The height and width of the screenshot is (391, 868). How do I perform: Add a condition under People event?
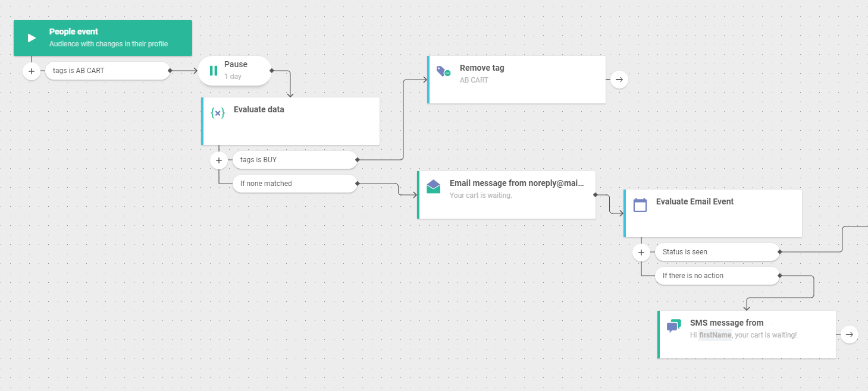tap(32, 71)
